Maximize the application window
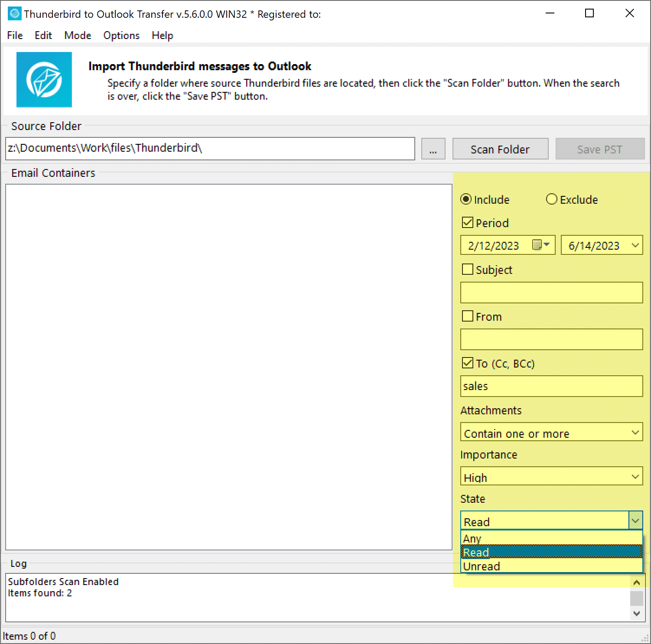The height and width of the screenshot is (644, 651). pyautogui.click(x=589, y=13)
